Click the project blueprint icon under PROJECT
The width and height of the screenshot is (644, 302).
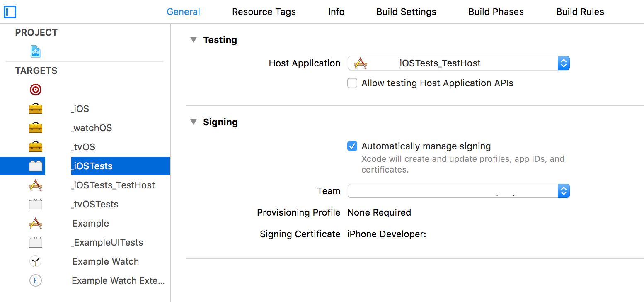click(x=36, y=51)
